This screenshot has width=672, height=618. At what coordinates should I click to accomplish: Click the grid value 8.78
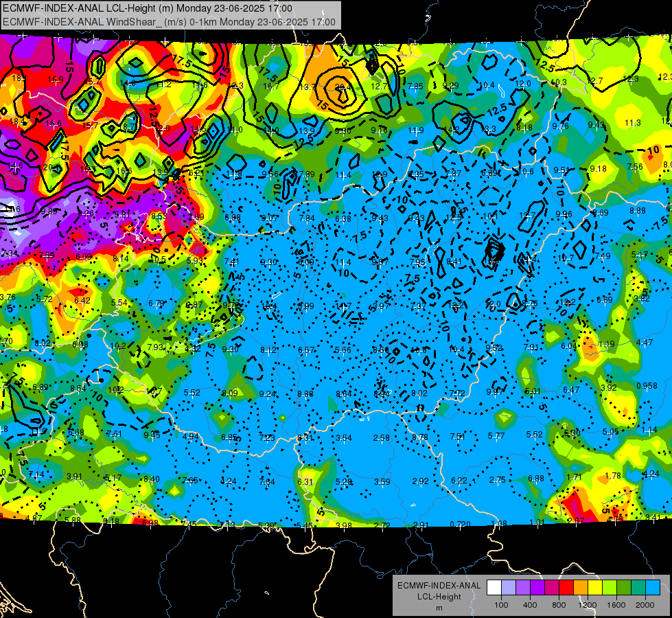coord(419,437)
